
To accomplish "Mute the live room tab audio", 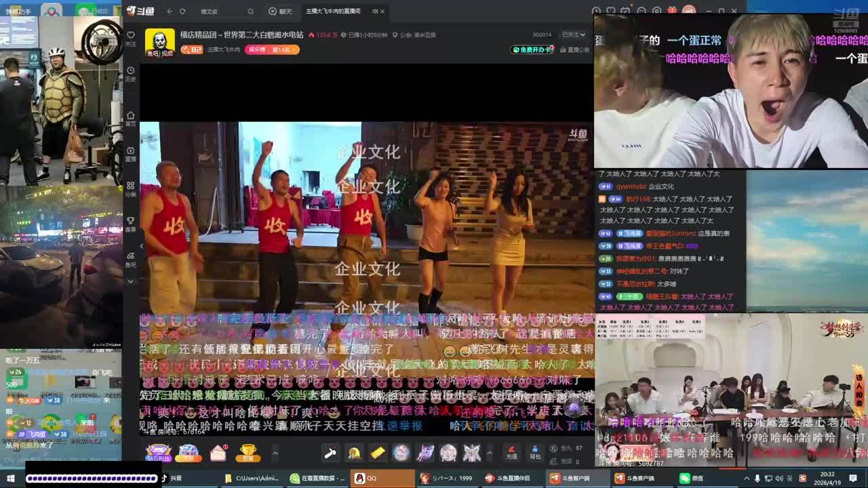I will click(x=374, y=12).
